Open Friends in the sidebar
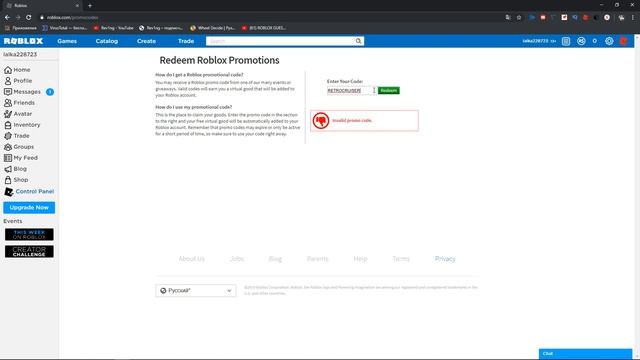This screenshot has height=360, width=640. pos(19,103)
